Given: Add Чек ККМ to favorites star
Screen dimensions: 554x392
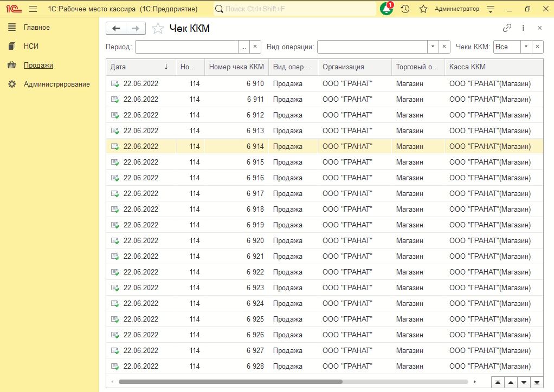Looking at the screenshot, I should [x=158, y=29].
